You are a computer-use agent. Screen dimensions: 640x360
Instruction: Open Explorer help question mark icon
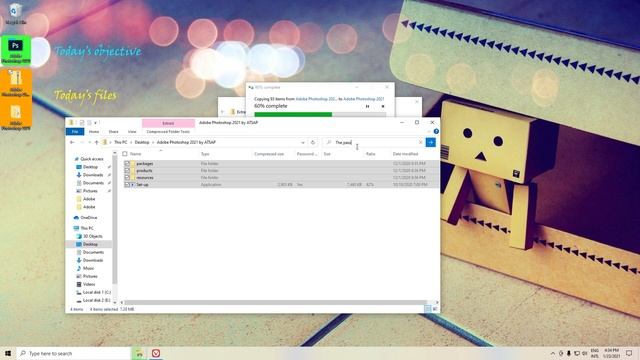436,131
